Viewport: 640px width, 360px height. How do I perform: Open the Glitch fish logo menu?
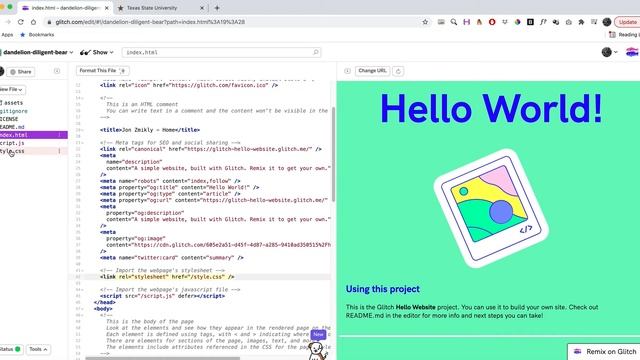click(x=632, y=52)
